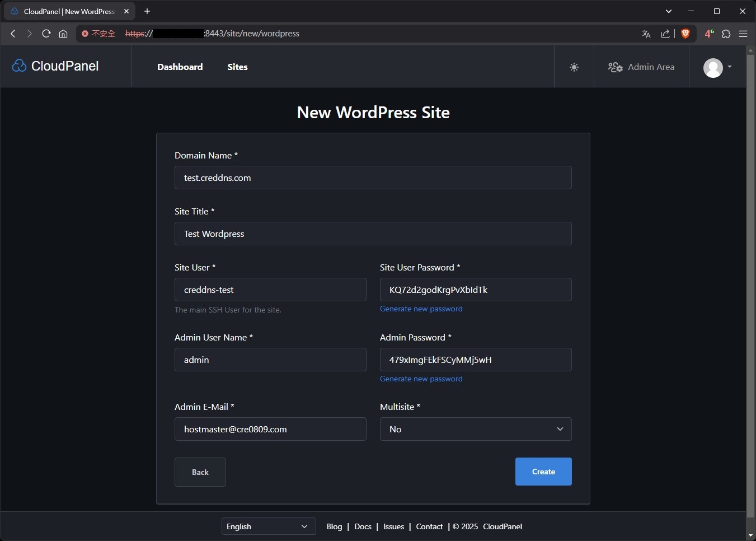Click the Create button
This screenshot has height=541, width=756.
click(x=543, y=472)
